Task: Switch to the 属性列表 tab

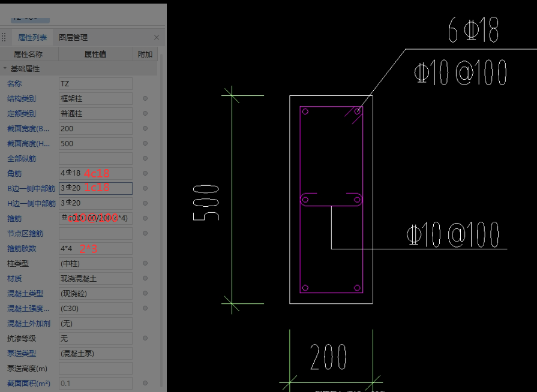Action: coord(32,38)
